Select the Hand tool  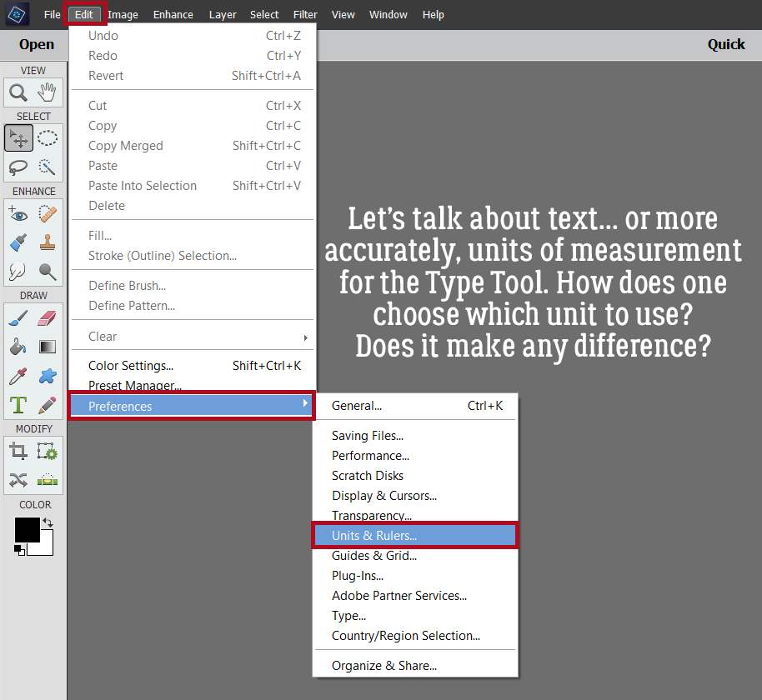(48, 92)
